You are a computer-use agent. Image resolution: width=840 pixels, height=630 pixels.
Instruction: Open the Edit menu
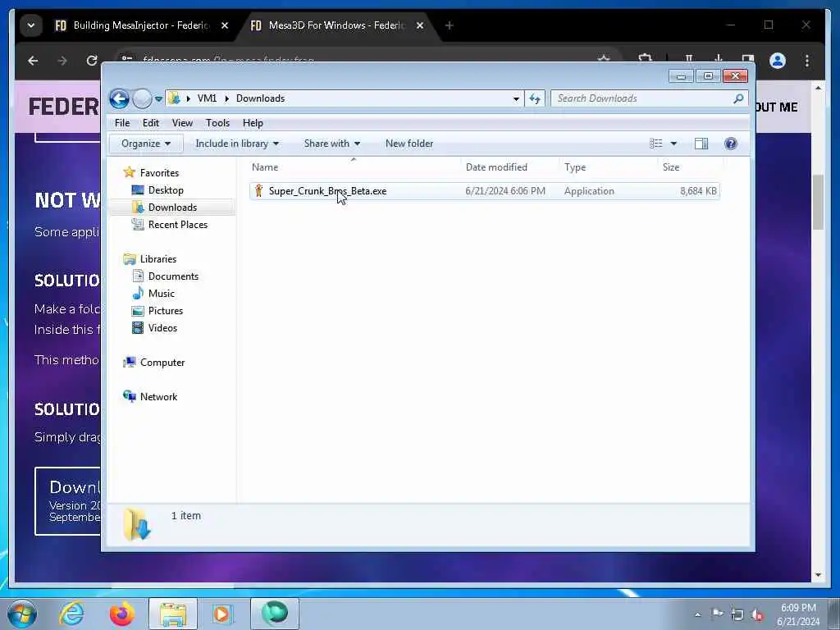click(x=151, y=123)
